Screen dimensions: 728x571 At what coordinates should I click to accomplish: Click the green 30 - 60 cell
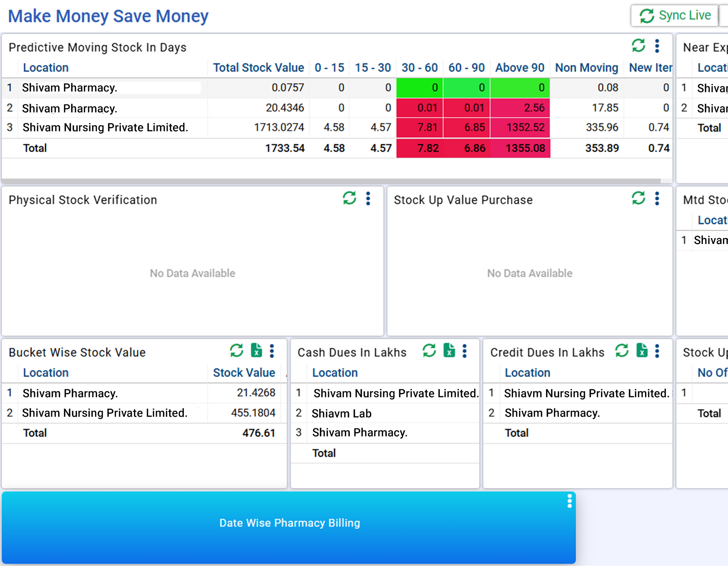[420, 88]
